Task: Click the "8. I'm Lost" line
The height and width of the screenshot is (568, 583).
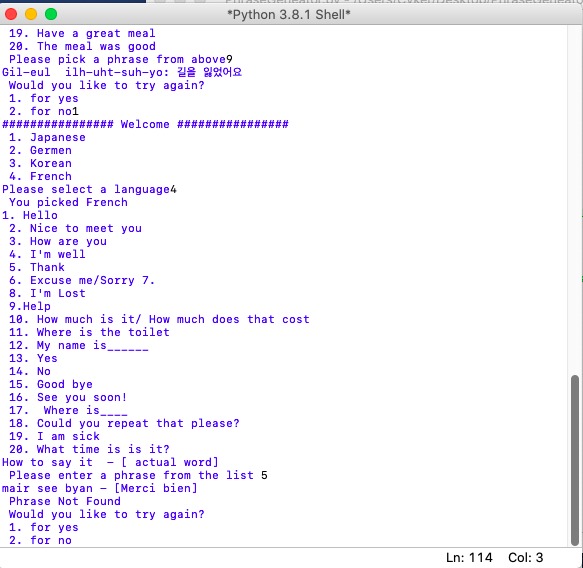Action: click(x=47, y=293)
